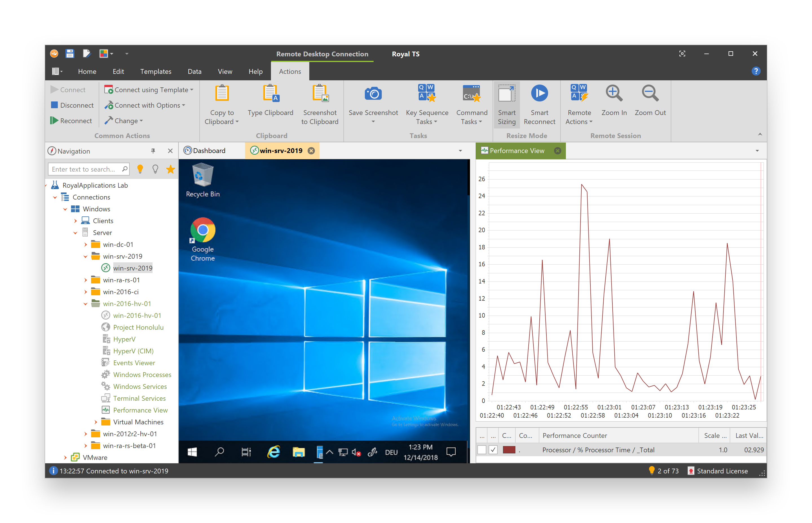Image resolution: width=812 pixels, height=523 pixels.
Task: Click the Disconnect button
Action: [72, 105]
